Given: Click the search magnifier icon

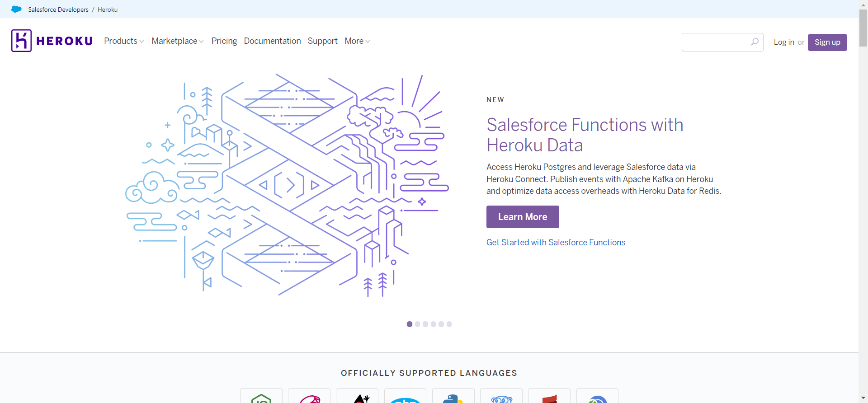Looking at the screenshot, I should 755,42.
